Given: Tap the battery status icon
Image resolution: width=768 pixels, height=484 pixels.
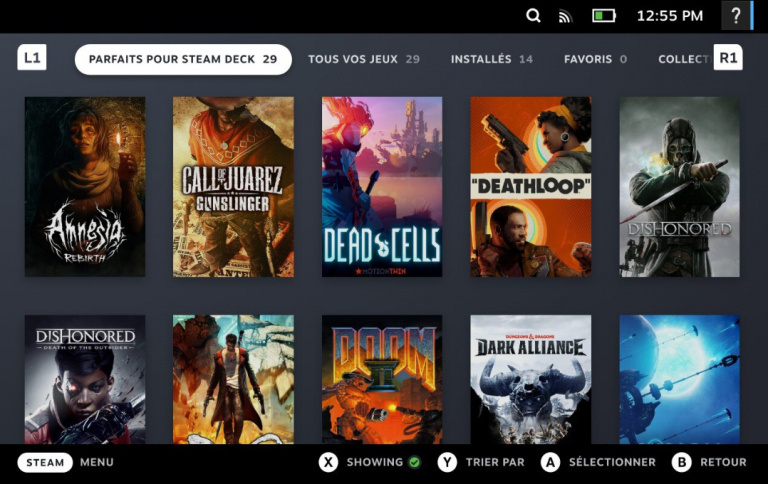Looking at the screenshot, I should coord(604,16).
